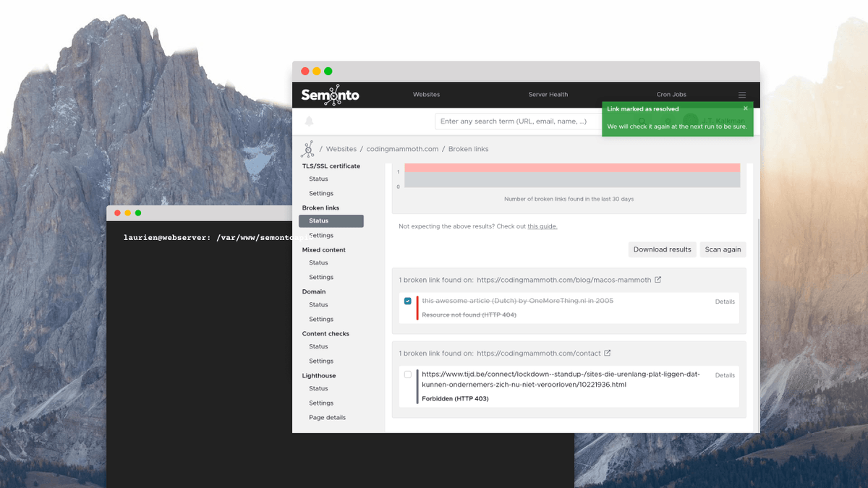Open Lighthouse Page details in sidebar
868x488 pixels.
[x=327, y=418]
